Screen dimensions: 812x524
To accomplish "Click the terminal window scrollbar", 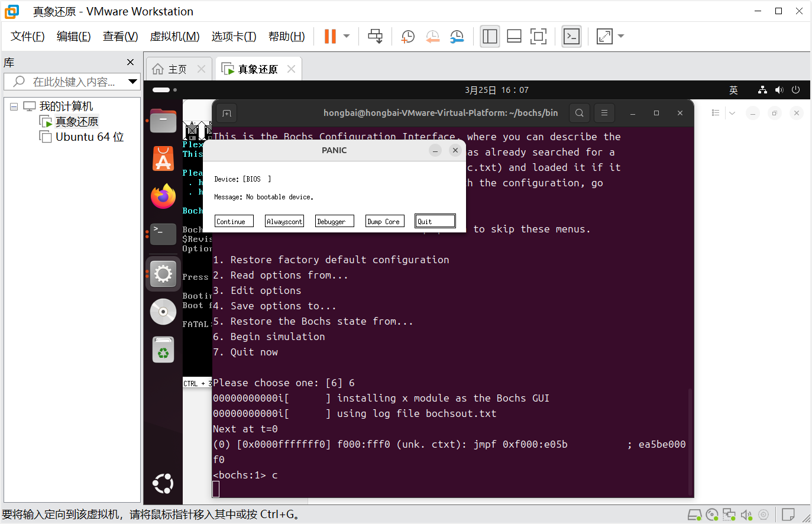I will (x=690, y=441).
